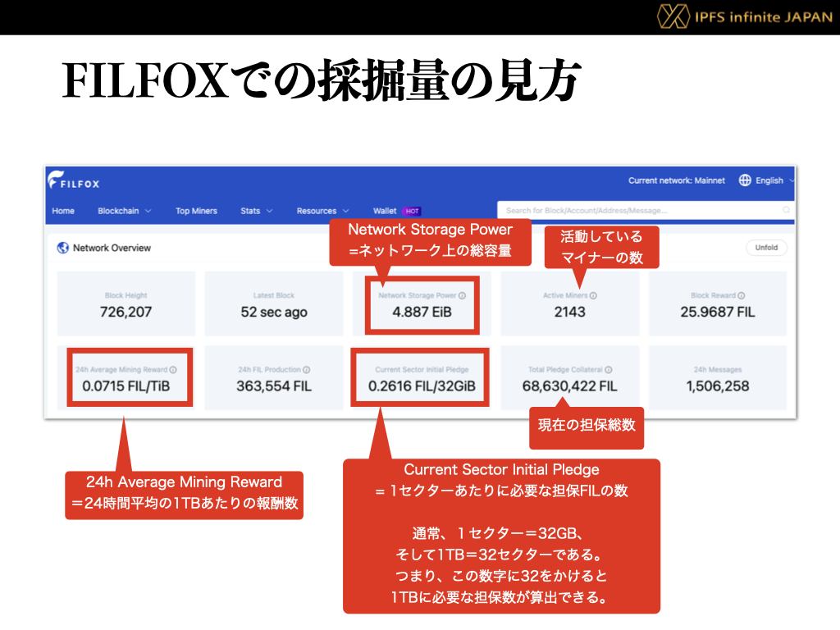
Task: Click the Network Overview globe icon
Action: point(62,248)
